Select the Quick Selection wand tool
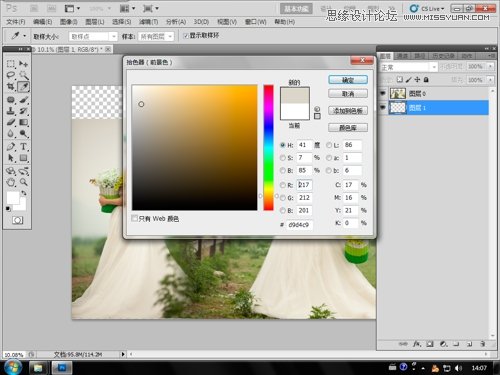This screenshot has height=375, width=500. [x=24, y=75]
